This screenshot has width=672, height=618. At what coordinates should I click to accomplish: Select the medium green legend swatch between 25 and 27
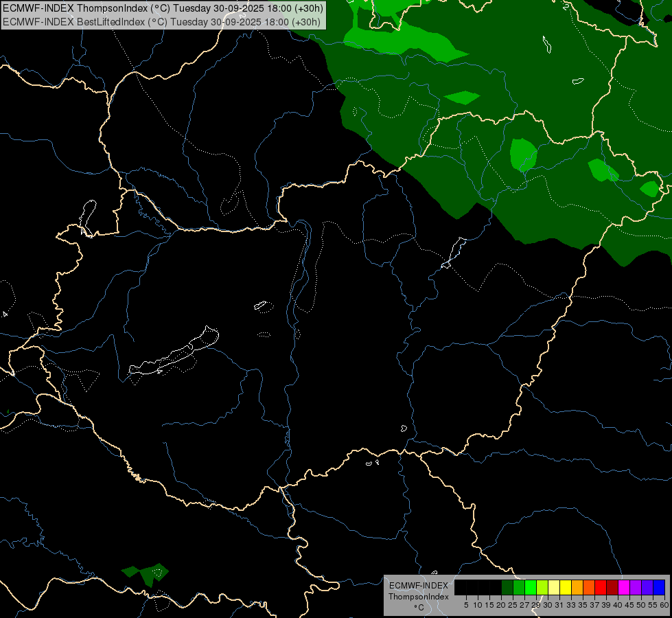519,587
